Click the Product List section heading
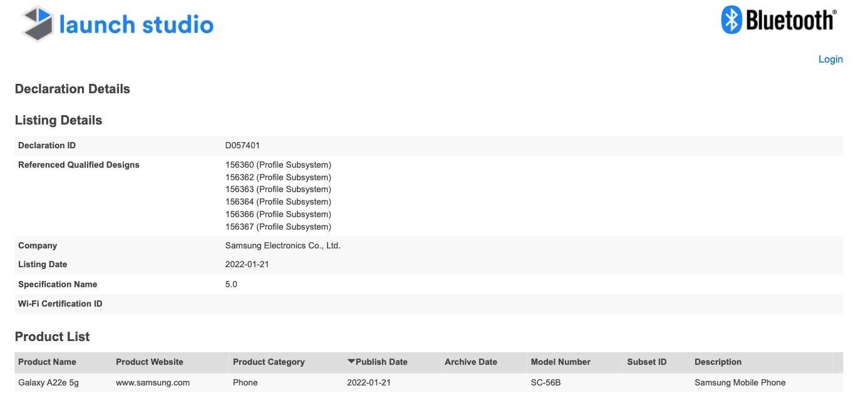The image size is (868, 408). [52, 336]
